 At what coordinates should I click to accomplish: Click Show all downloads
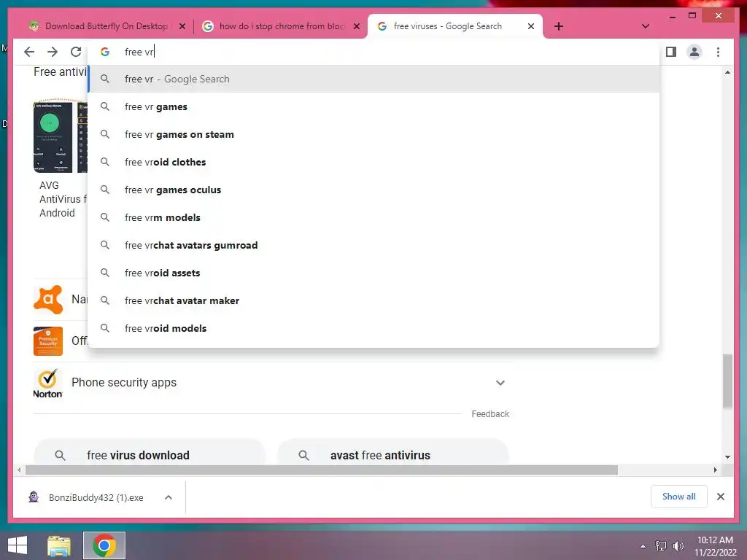click(x=679, y=497)
